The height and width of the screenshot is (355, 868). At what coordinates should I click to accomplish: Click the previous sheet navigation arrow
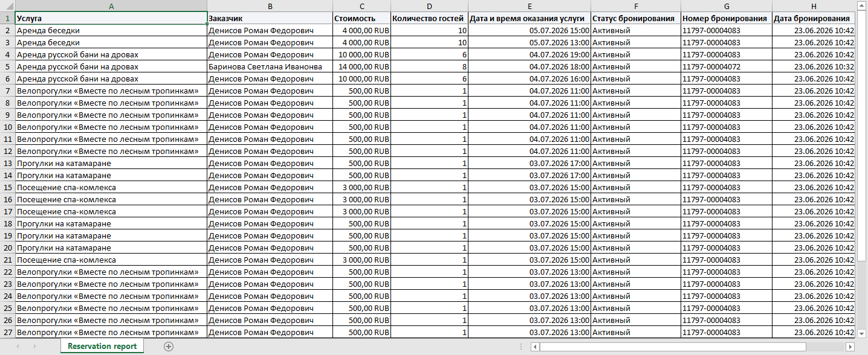[18, 347]
